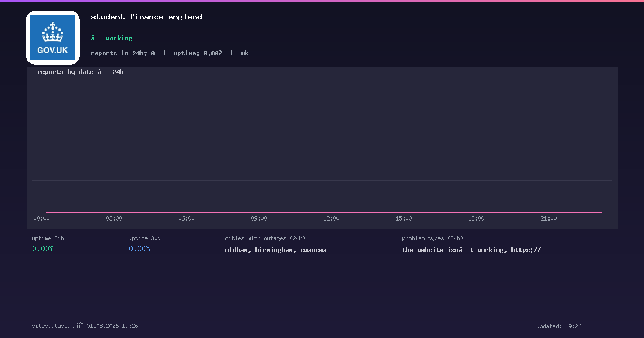The width and height of the screenshot is (644, 338).
Task: Click the 'uptime: 0.00%' header text
Action: click(x=198, y=53)
